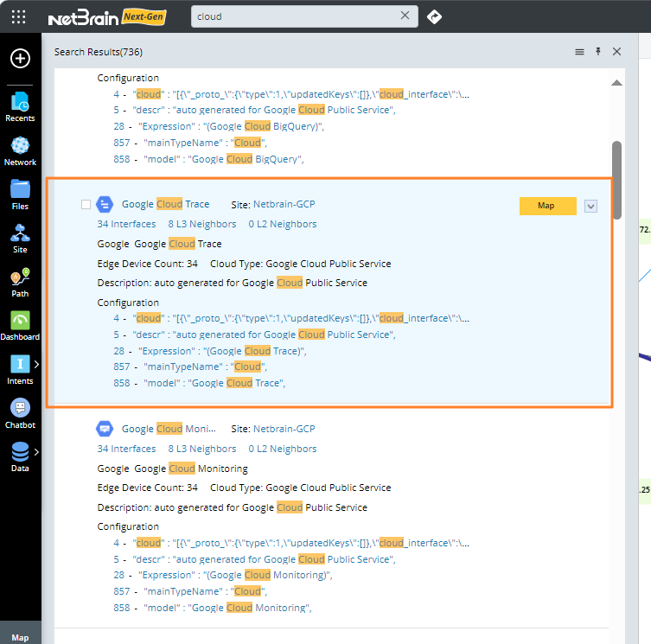Open Netbrain-GCP site link for Cloud Trace
This screenshot has width=651, height=644.
284,204
